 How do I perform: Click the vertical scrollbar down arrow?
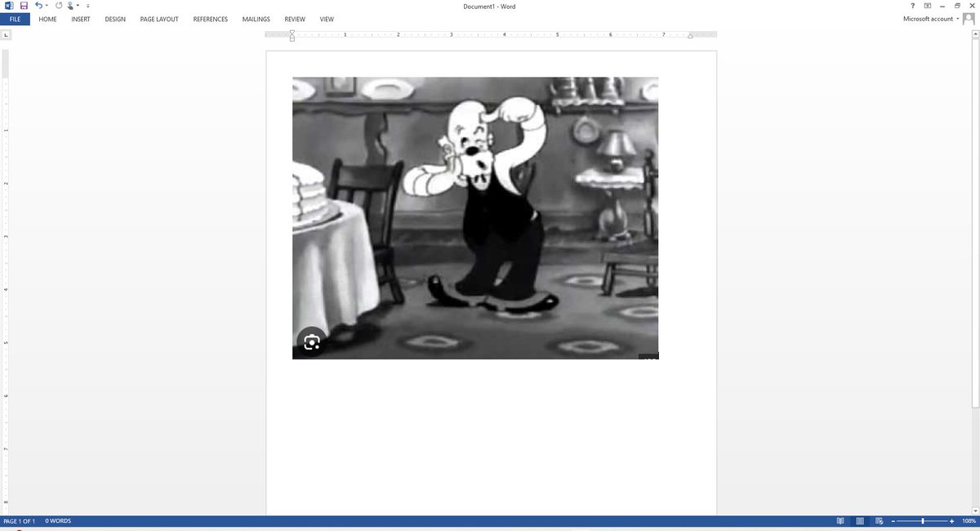point(975,511)
